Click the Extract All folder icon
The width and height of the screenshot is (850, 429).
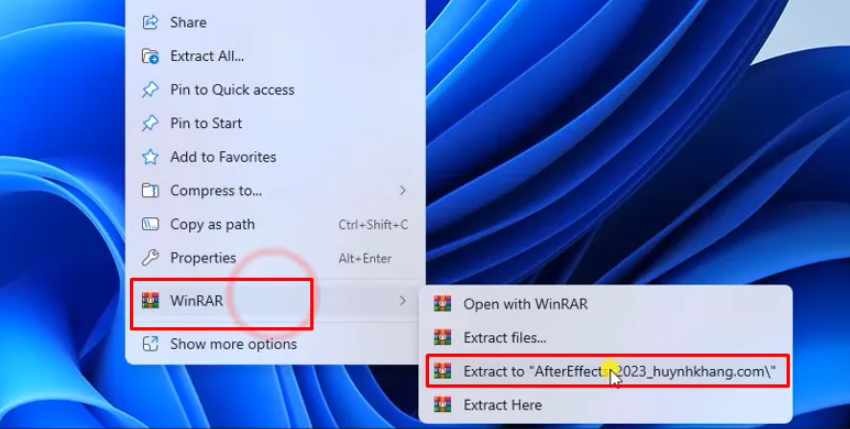tap(150, 56)
